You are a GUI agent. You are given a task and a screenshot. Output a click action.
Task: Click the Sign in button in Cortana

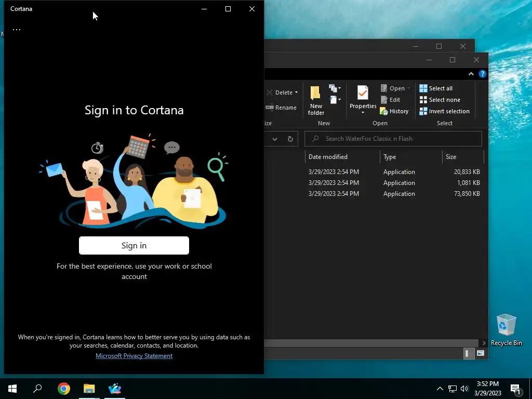pyautogui.click(x=134, y=245)
